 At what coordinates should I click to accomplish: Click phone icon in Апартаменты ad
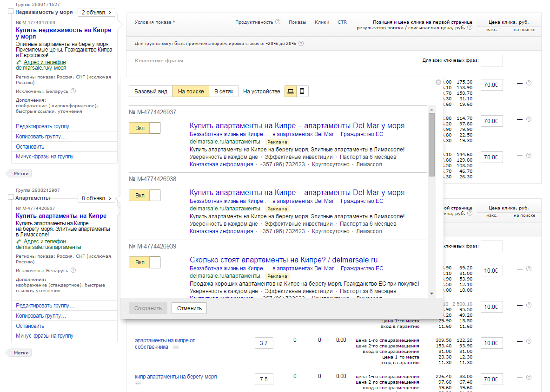(19, 242)
